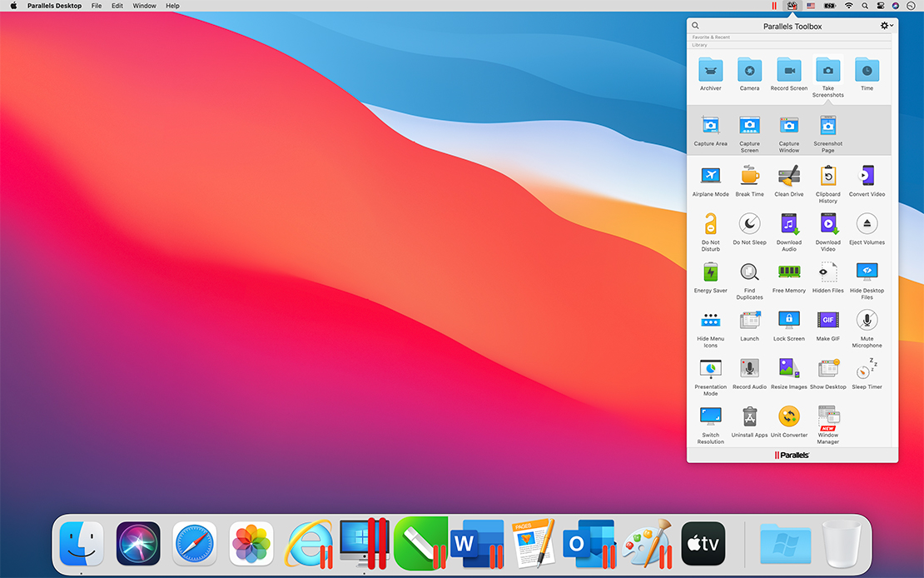The width and height of the screenshot is (924, 578).
Task: Toggle Airplane Mode on
Action: [x=710, y=177]
